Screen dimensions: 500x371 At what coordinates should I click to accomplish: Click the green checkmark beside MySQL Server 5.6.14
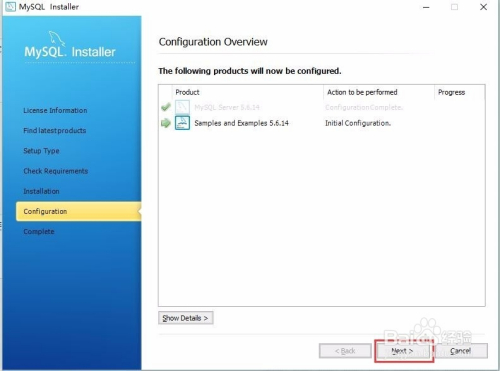pos(166,107)
